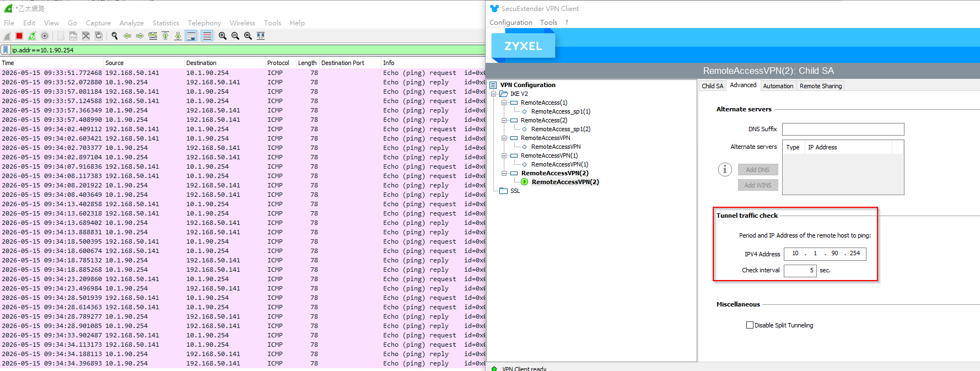Click the DNS Suffix input field
The image size is (980, 371).
click(843, 129)
